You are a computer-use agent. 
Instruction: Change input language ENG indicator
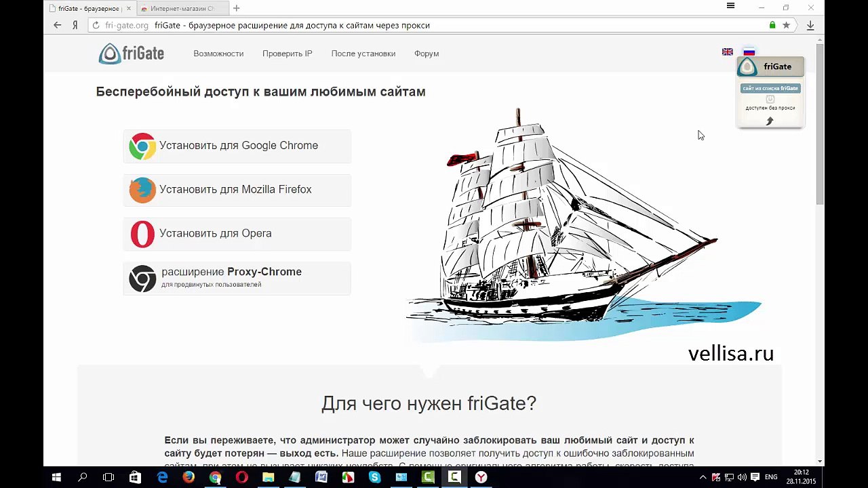click(771, 477)
